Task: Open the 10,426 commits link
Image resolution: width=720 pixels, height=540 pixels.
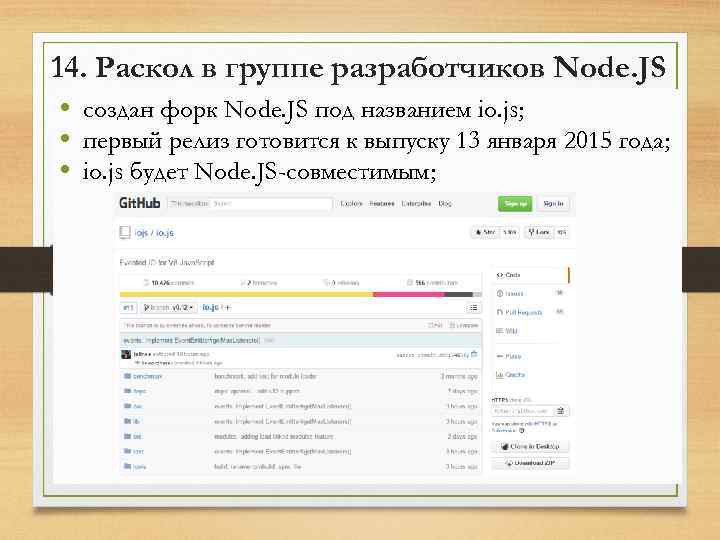Action: point(169,283)
